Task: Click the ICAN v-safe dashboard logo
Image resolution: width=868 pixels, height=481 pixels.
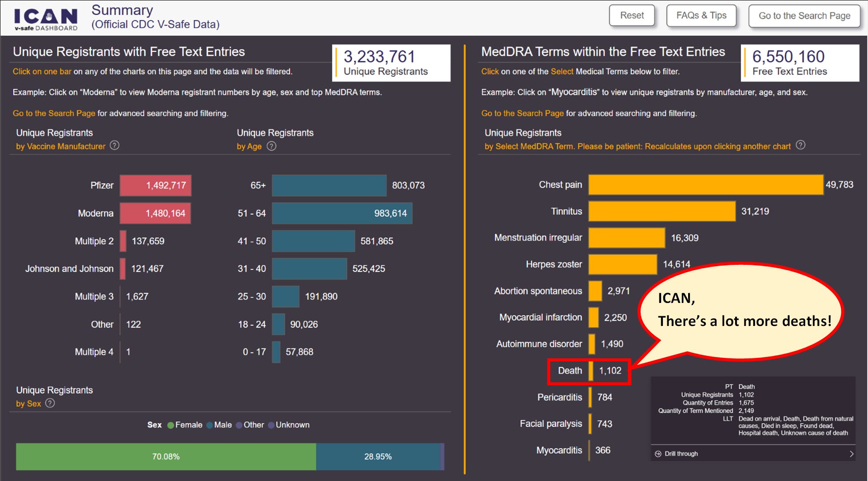Action: [46, 19]
